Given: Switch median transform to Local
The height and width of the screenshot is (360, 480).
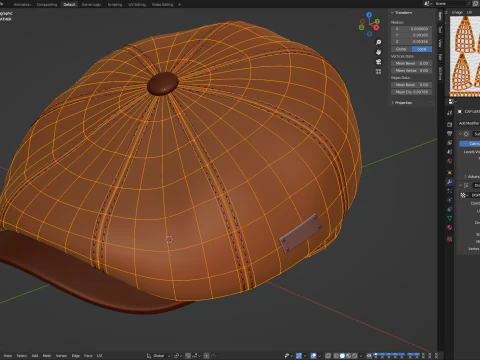Looking at the screenshot, I should pos(422,49).
